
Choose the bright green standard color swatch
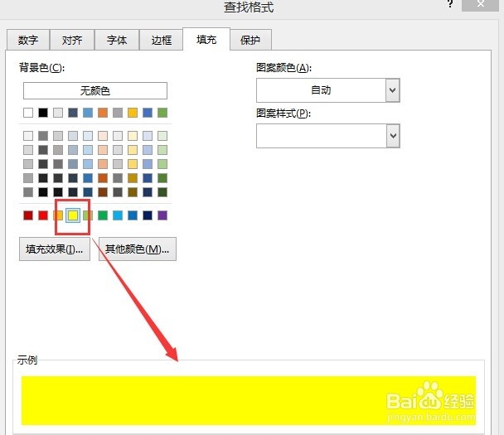(103, 215)
